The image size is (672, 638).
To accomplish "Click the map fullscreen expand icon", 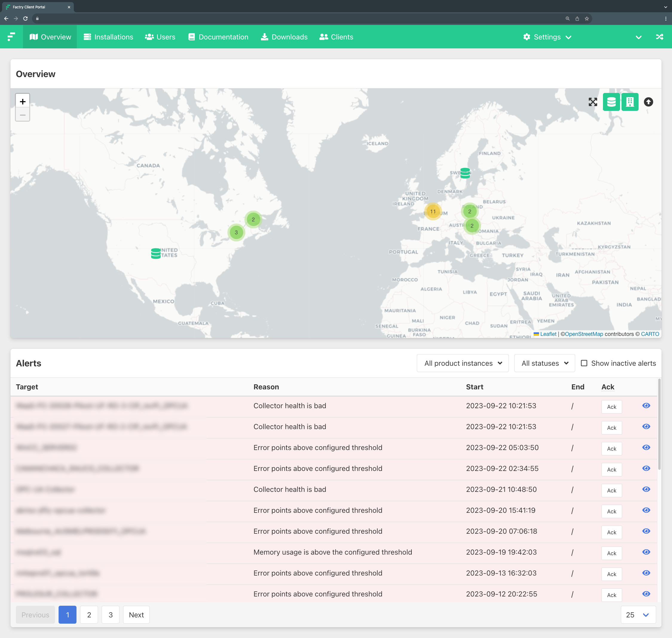I will point(593,102).
